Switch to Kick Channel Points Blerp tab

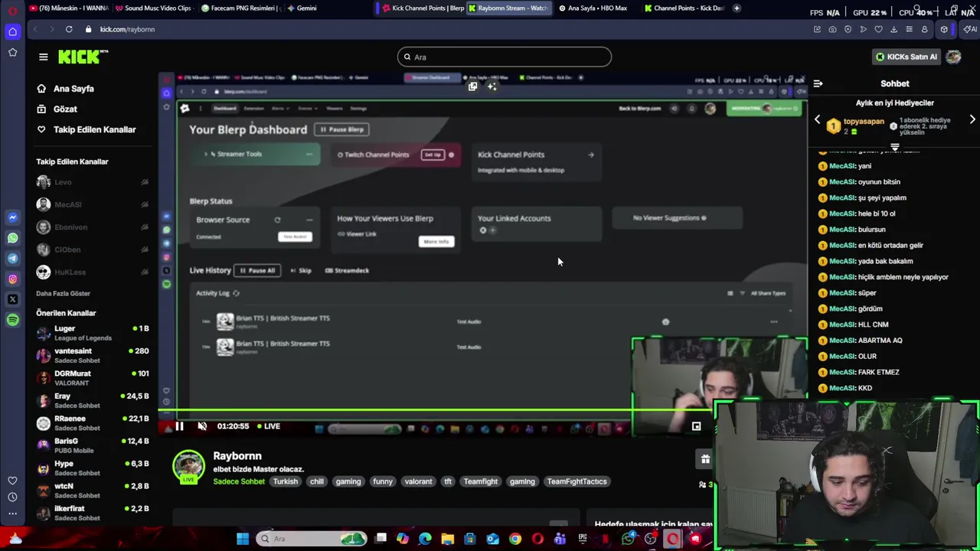pyautogui.click(x=423, y=8)
